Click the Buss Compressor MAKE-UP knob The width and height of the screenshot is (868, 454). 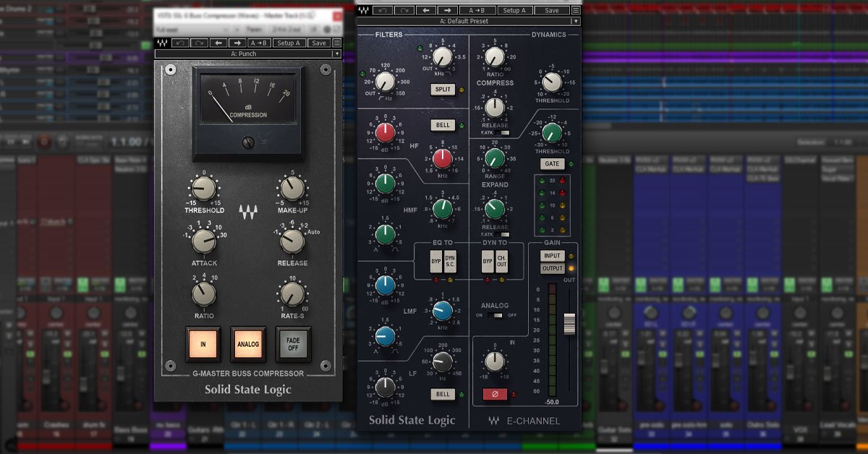292,189
